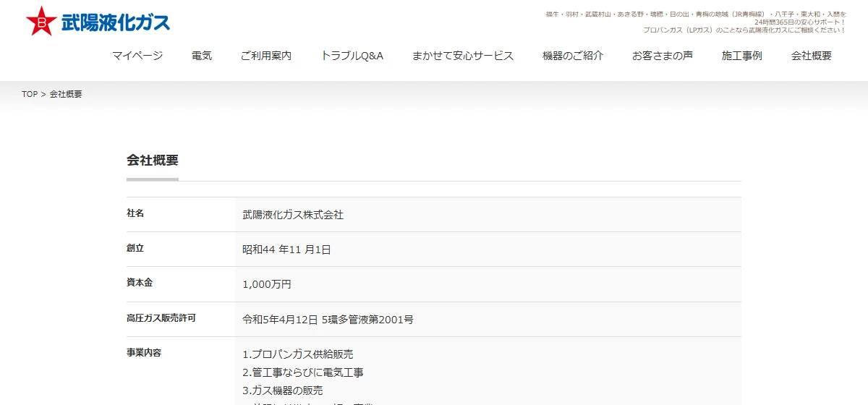
Task: Open the マイページ menu item
Action: 137,56
